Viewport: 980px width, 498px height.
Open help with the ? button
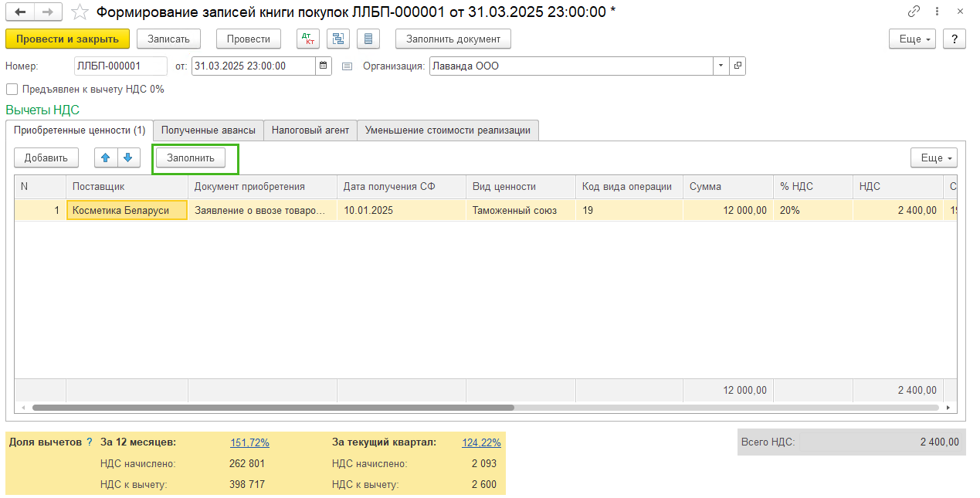(x=955, y=39)
